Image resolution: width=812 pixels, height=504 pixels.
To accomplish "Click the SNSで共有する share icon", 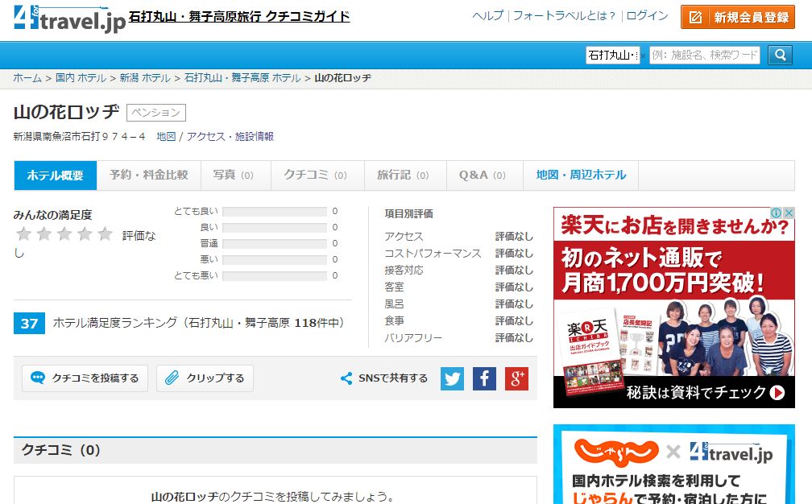I will click(x=346, y=378).
